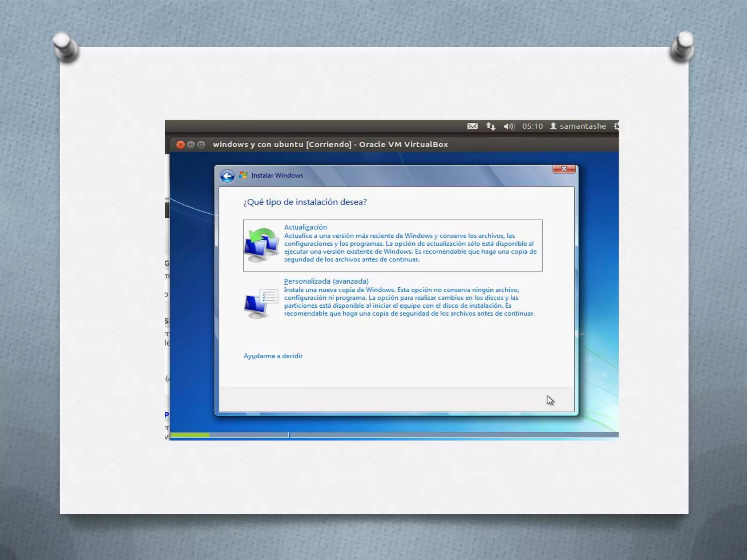747x560 pixels.
Task: Click the Windows flag icon beside Instalar Windows
Action: coord(243,175)
